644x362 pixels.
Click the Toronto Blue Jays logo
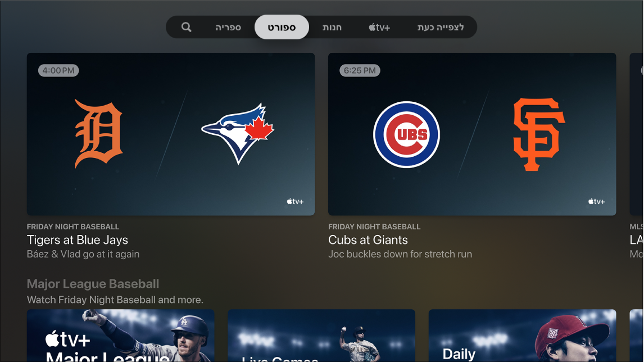click(238, 134)
